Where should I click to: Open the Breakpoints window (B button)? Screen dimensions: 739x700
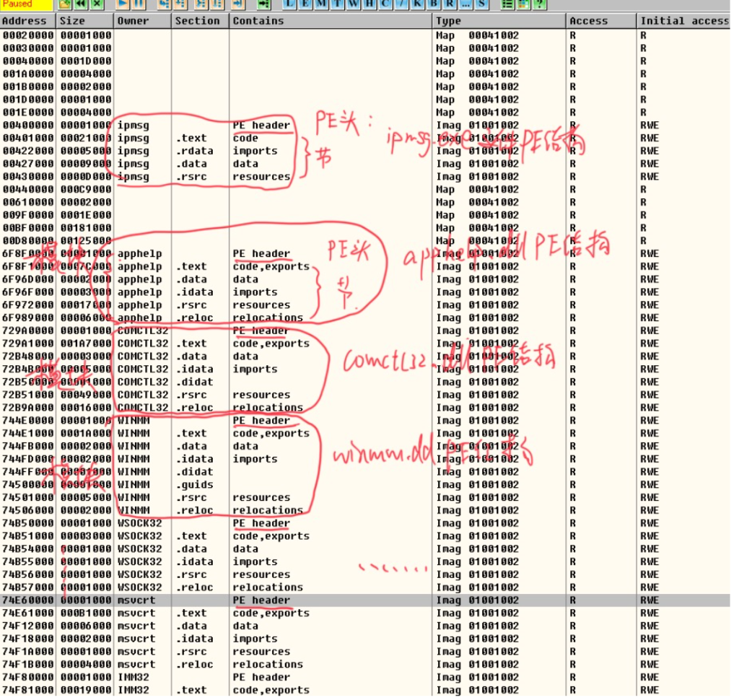(433, 4)
